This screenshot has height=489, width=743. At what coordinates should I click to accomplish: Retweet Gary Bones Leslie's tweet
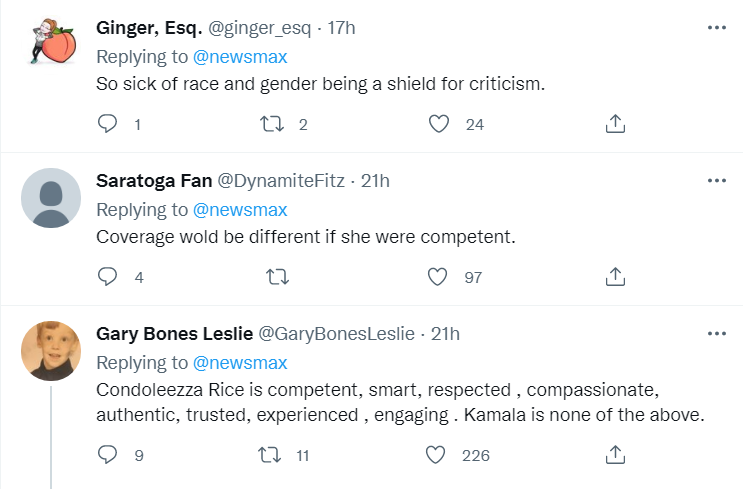tap(271, 455)
